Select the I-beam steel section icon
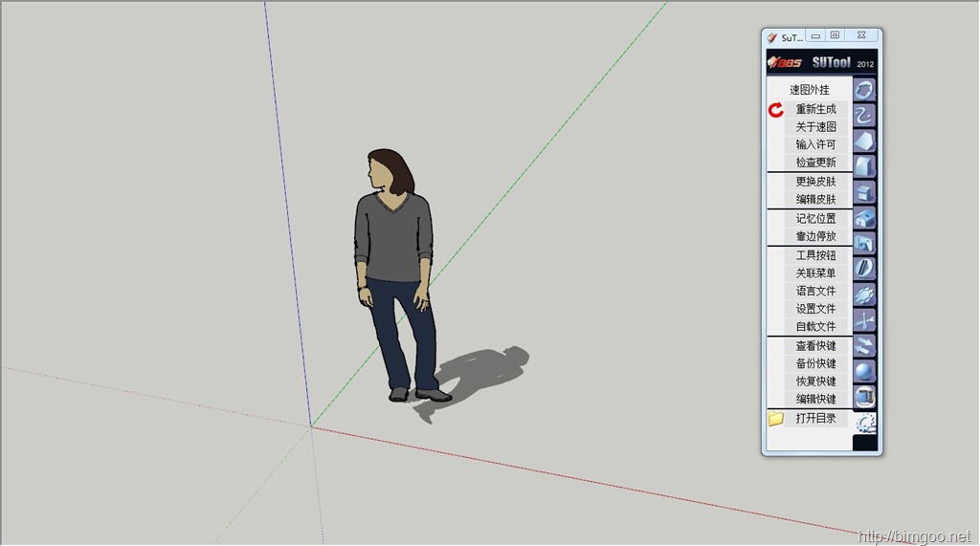Image resolution: width=980 pixels, height=546 pixels. (864, 396)
